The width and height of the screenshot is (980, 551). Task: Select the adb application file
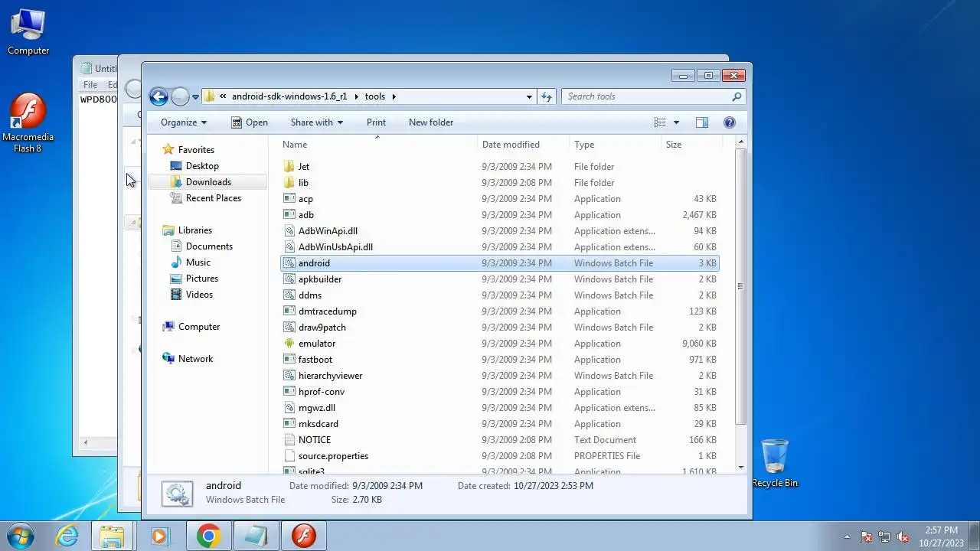(x=500, y=215)
